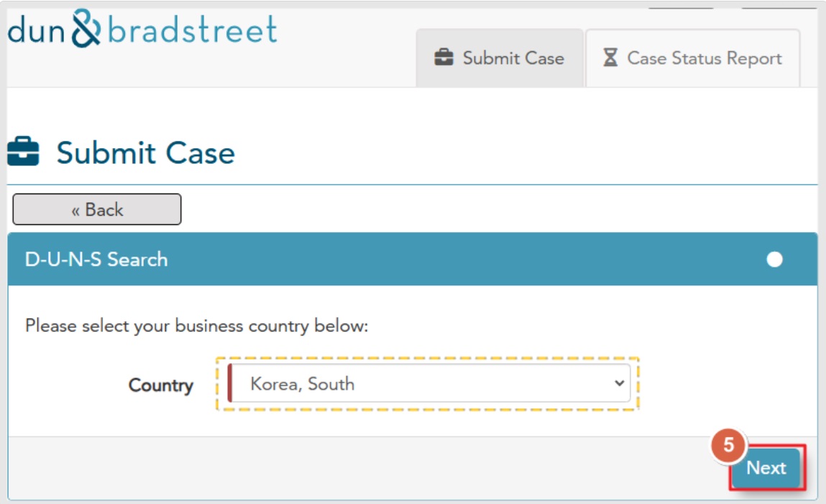Open the Submit Case tab
The width and height of the screenshot is (826, 504).
point(500,58)
